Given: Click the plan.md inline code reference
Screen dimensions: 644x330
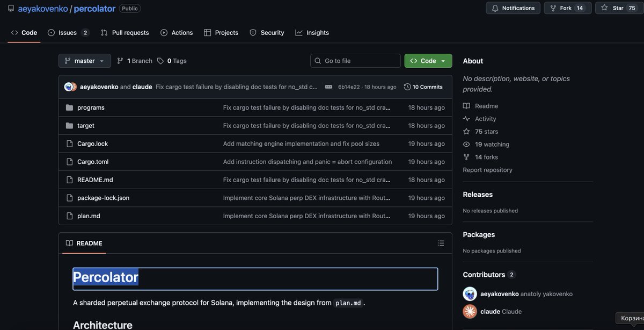Looking at the screenshot, I should click(348, 303).
